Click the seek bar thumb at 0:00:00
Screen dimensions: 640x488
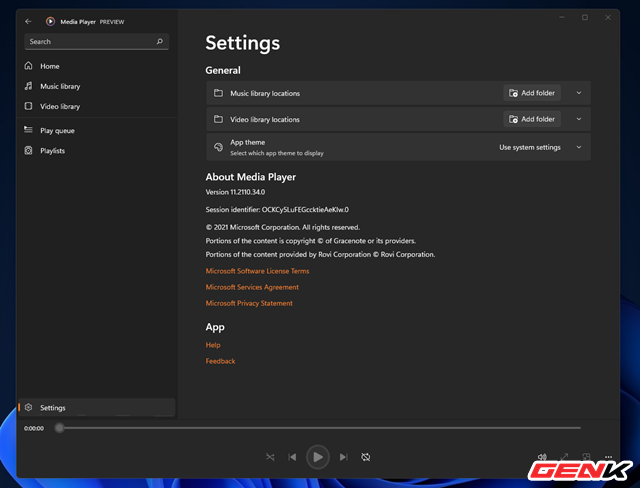59,428
